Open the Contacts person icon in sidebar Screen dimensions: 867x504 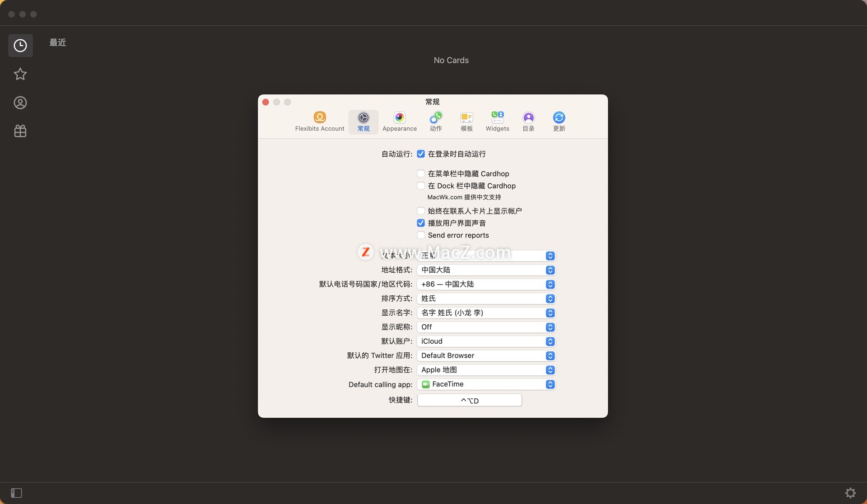[20, 103]
